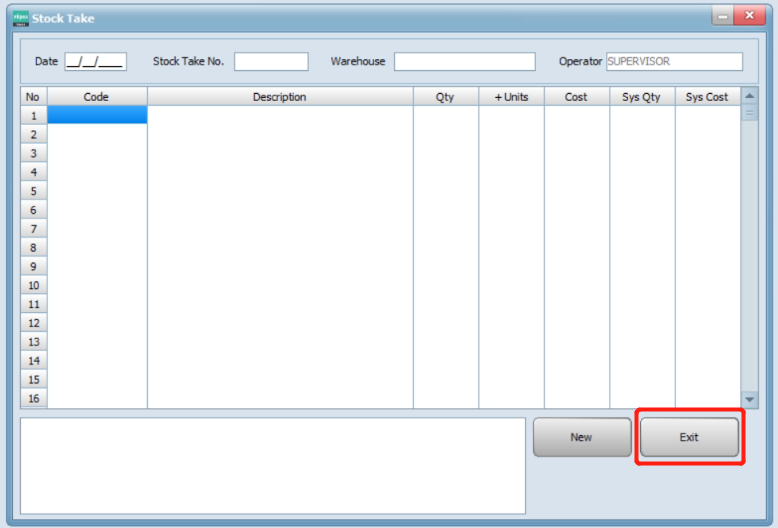
Task: Click the + Units column header
Action: click(x=511, y=97)
